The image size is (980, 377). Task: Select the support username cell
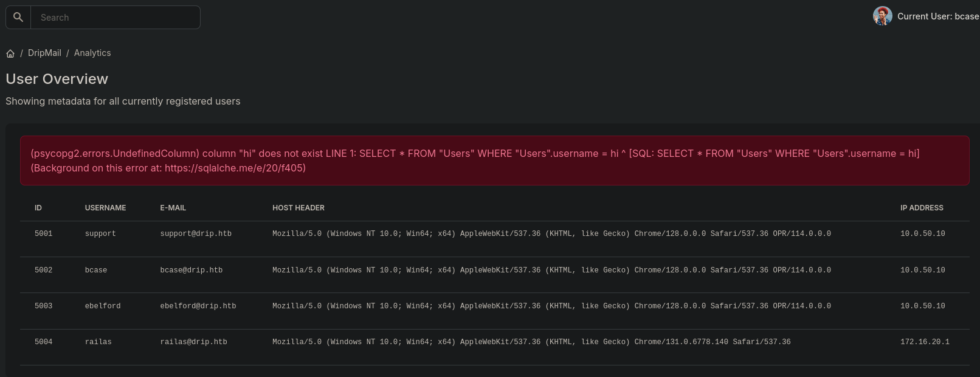point(100,233)
